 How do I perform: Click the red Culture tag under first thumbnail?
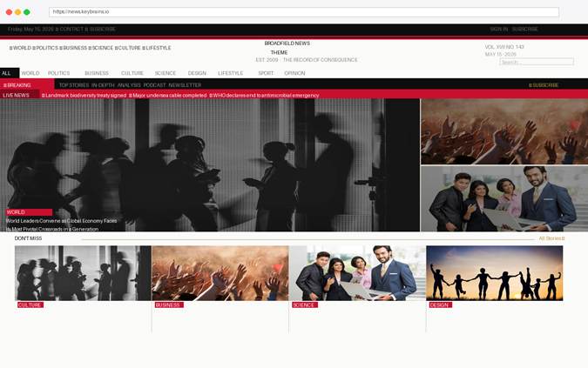30,305
